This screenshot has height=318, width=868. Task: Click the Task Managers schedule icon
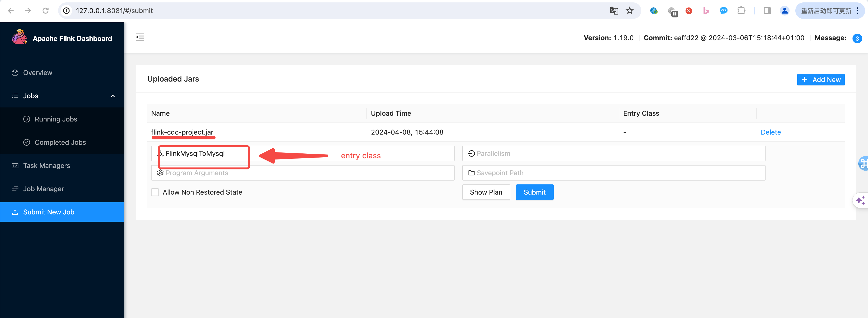tap(15, 166)
